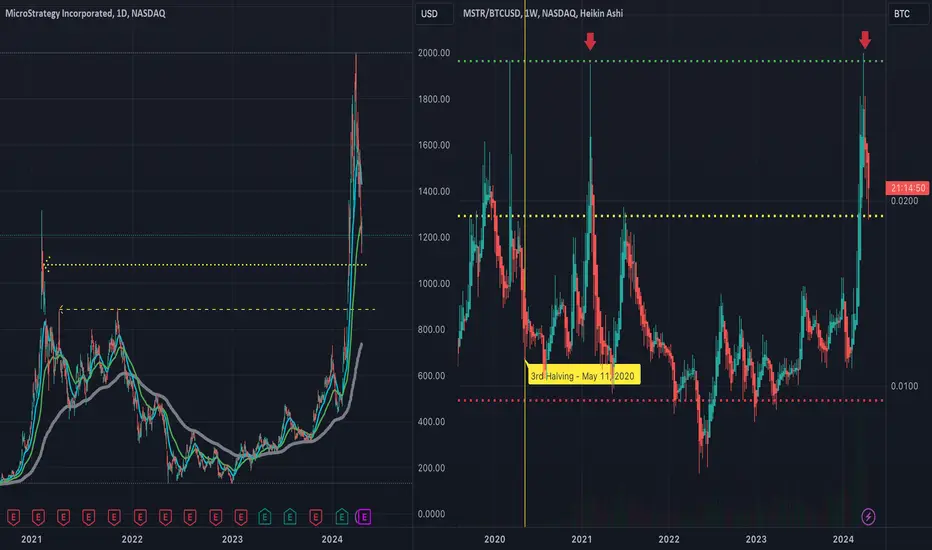Click the leftmost red earnings E marker
932x550 pixels.
point(12,517)
